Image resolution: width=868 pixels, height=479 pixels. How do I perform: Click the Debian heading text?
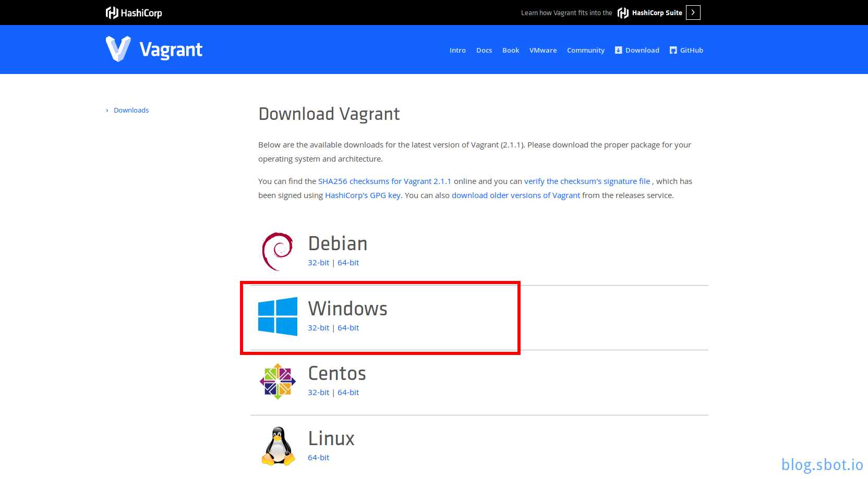click(337, 243)
